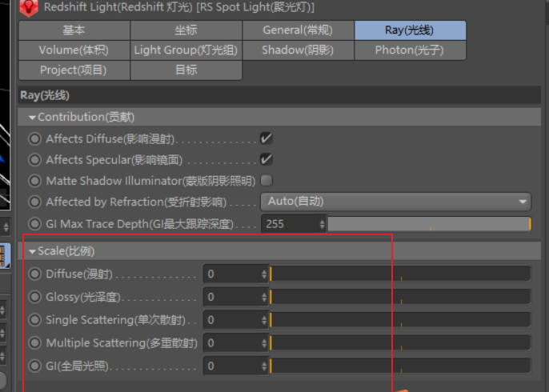
Task: Click the Ray(光线) section header
Action: 279,95
